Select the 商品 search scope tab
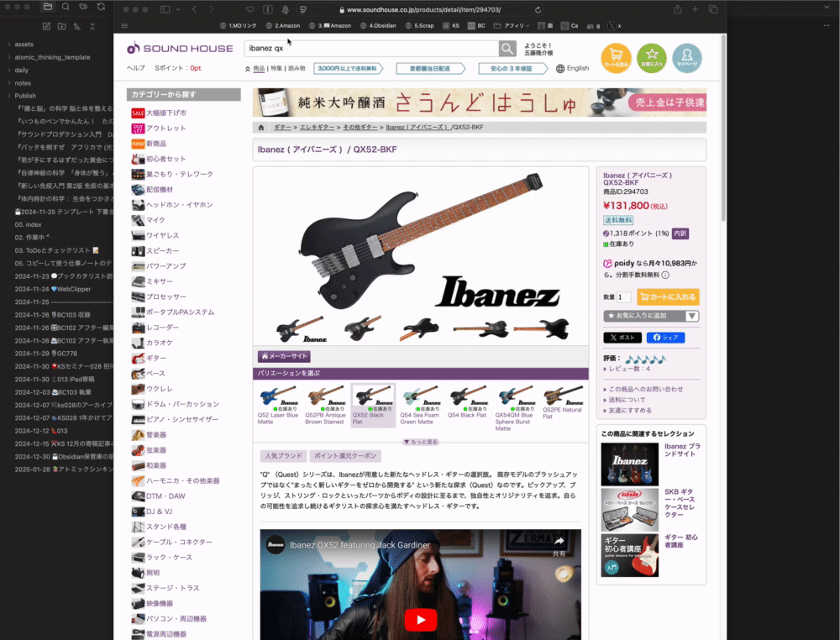 pyautogui.click(x=259, y=69)
